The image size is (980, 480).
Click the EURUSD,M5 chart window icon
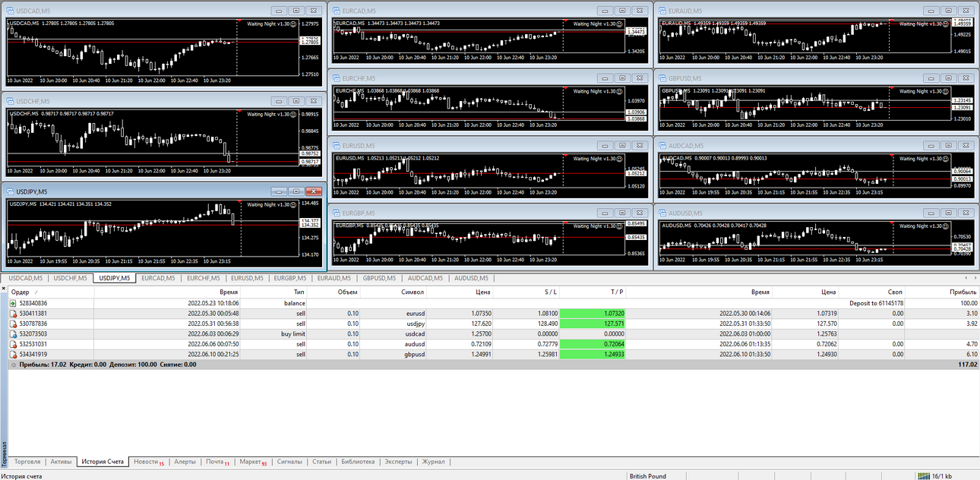[337, 145]
